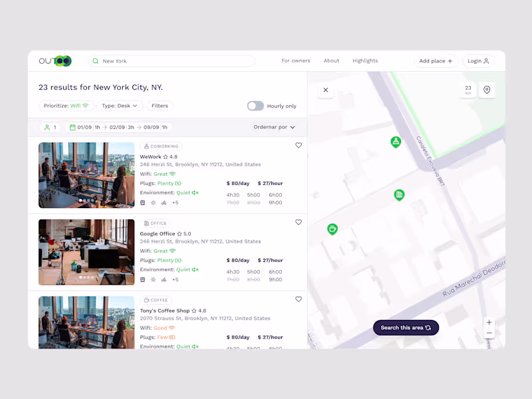532x399 pixels.
Task: Open Tony's Coffee Shop photo thumbnail
Action: click(x=86, y=323)
